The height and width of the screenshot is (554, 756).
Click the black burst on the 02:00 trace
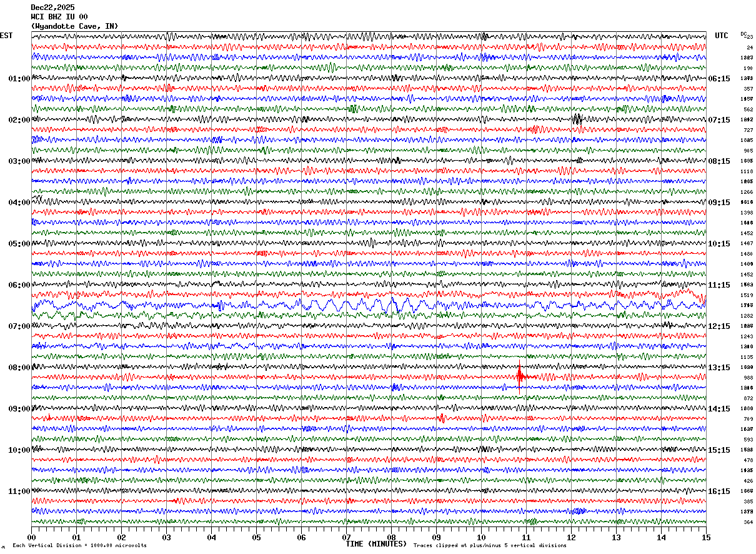(577, 119)
